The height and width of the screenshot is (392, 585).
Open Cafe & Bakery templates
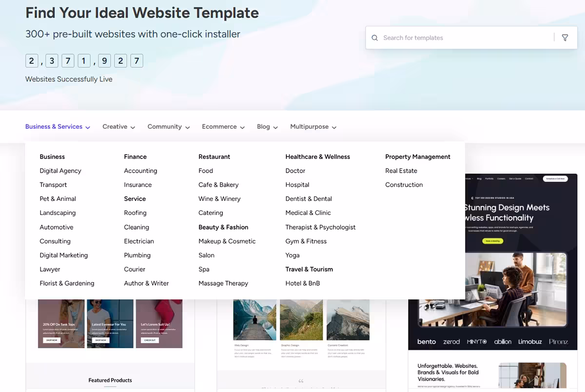coord(218,185)
